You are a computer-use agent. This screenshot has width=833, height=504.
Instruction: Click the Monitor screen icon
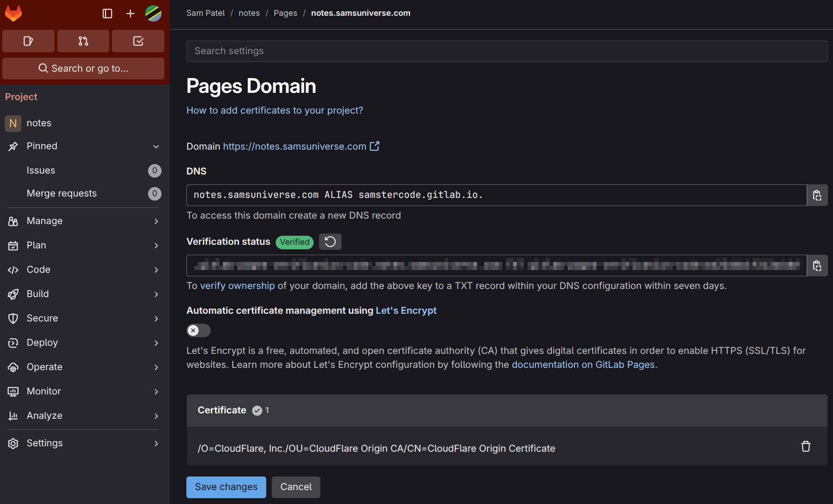[x=13, y=391]
